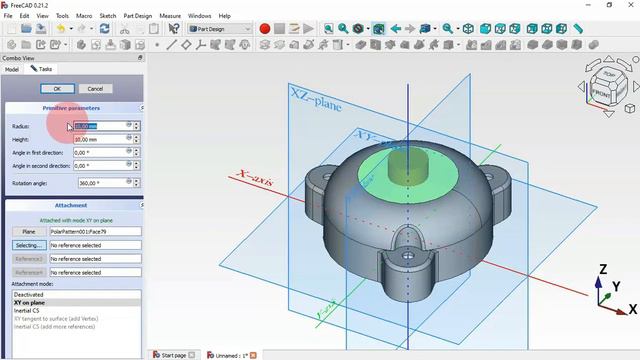Open the subtractive primitive dropdown arrow

pos(458,44)
